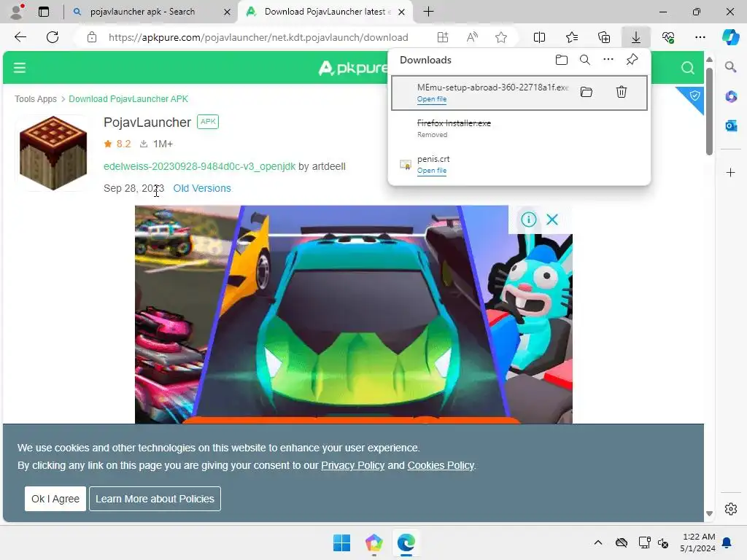Show MEmu setup file in folder
Screen dimensions: 747x560
pos(587,92)
